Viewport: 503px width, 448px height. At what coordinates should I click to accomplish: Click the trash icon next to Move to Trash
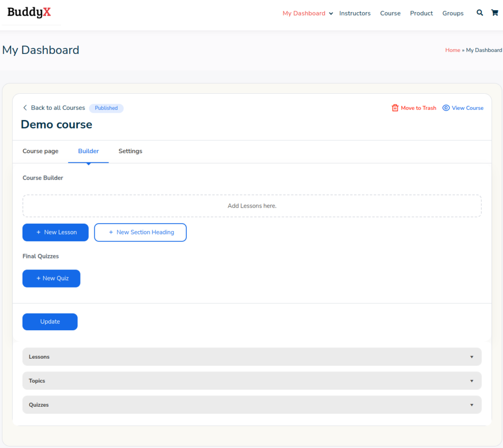point(395,107)
